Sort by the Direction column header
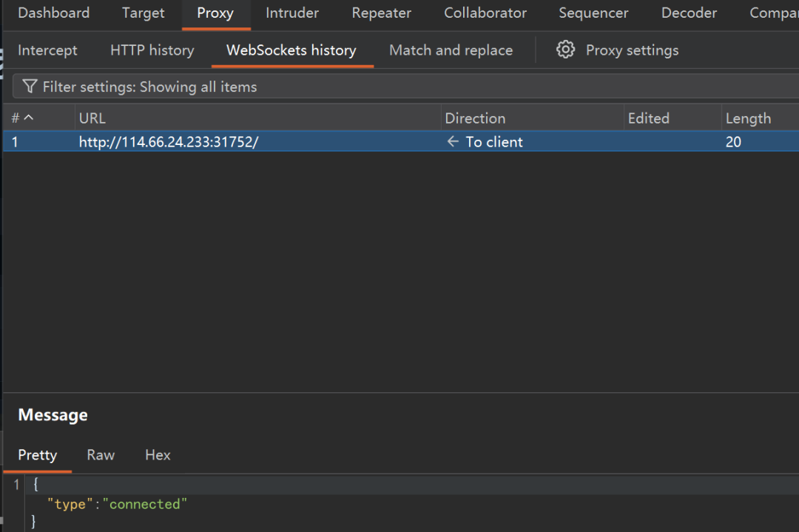The width and height of the screenshot is (799, 532). tap(533, 118)
